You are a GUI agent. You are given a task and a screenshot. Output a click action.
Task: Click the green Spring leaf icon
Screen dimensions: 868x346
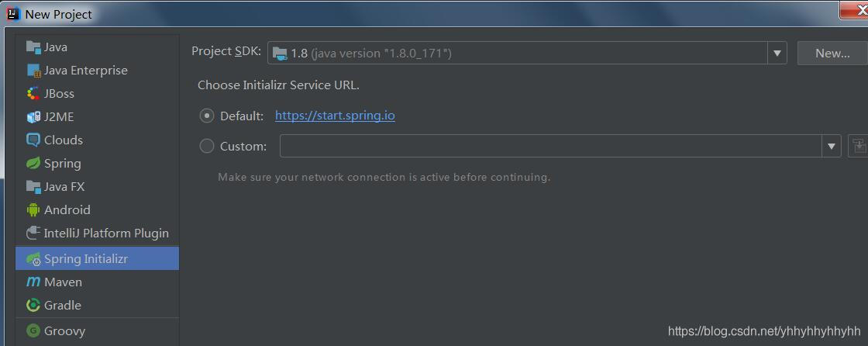pos(33,164)
